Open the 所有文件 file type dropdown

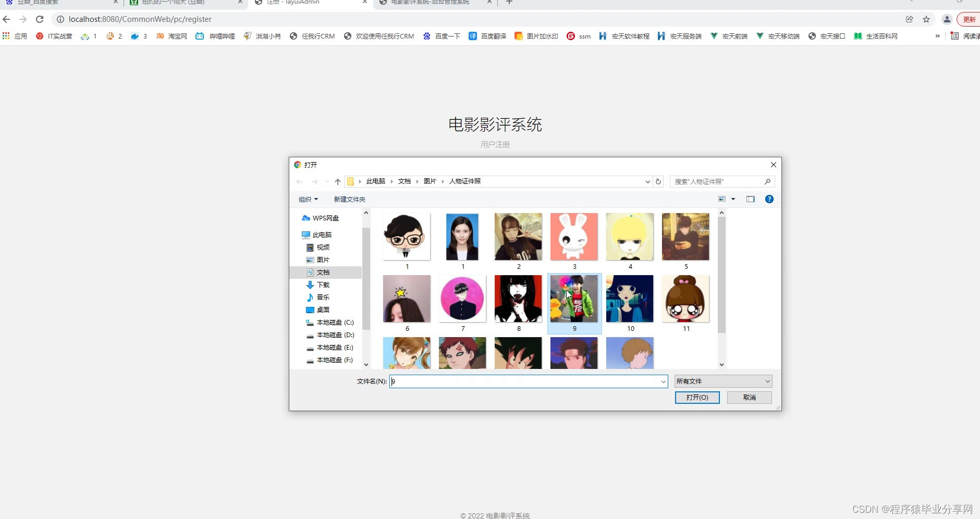click(x=723, y=381)
